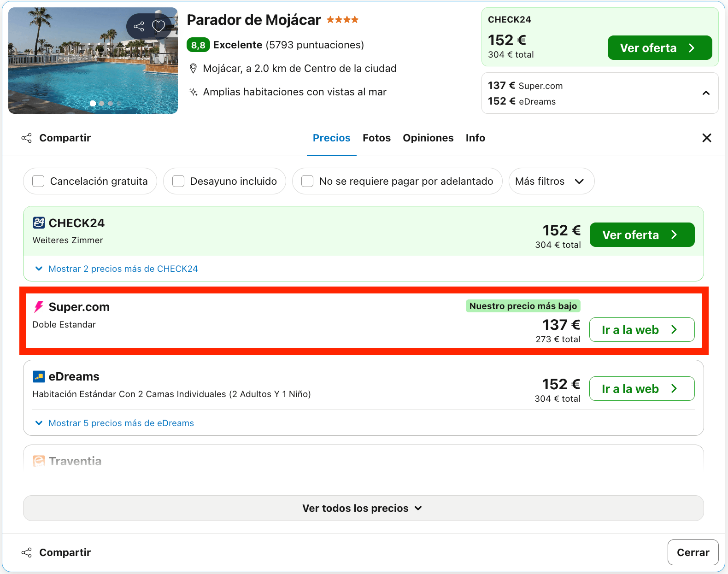Click the Excelente (5793 puntuaciones) text

click(288, 45)
